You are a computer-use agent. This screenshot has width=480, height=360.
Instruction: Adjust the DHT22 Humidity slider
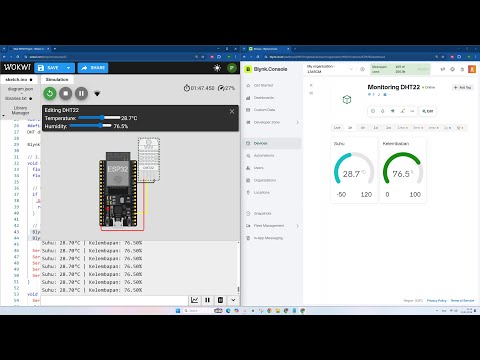91,126
